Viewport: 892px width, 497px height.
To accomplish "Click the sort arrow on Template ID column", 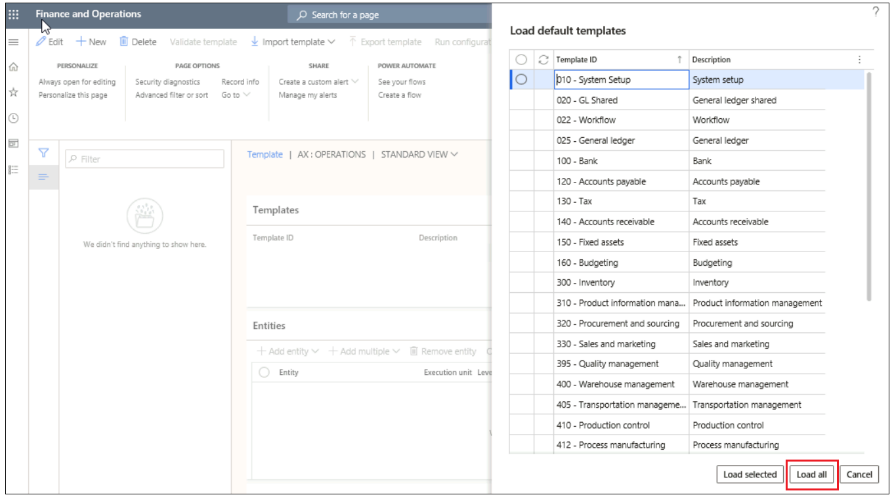I will 679,59.
